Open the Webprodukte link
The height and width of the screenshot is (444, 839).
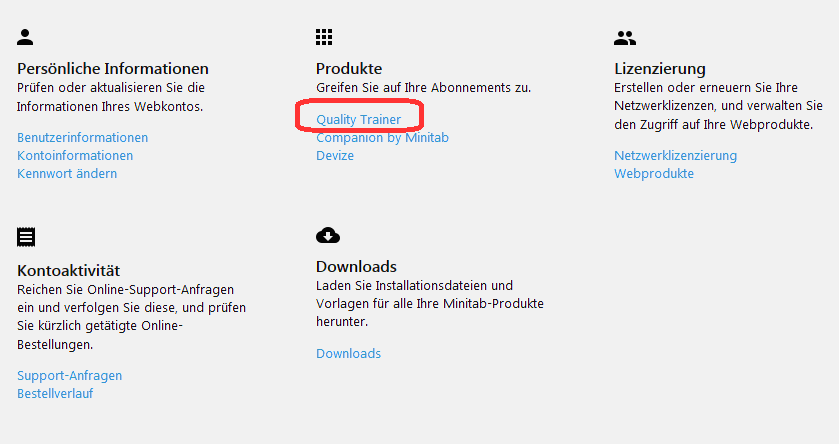coord(654,173)
